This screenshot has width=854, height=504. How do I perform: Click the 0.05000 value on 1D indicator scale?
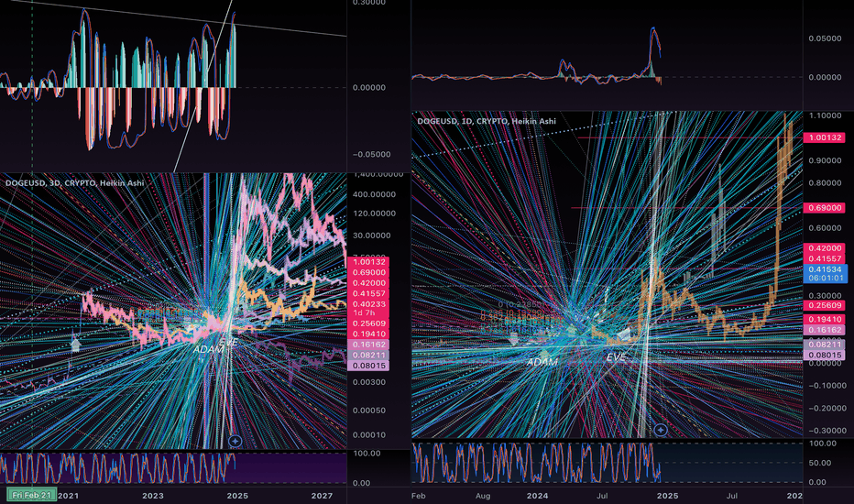point(825,38)
